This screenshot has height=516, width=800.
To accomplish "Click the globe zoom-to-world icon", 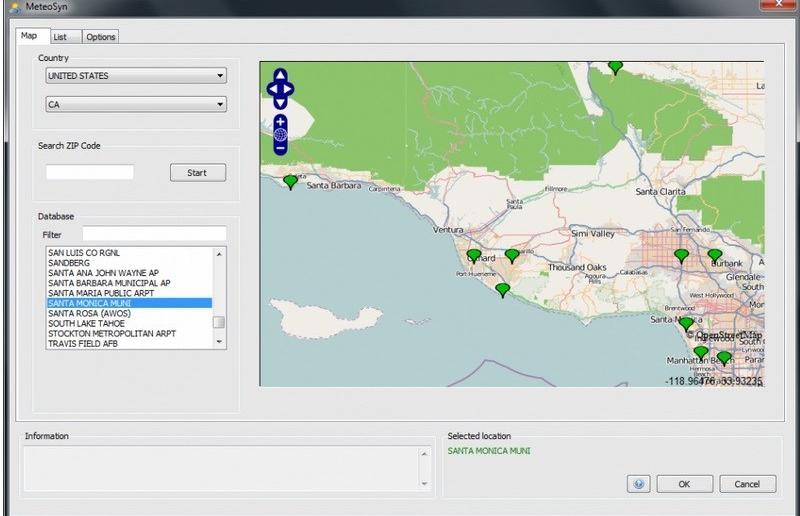I will pos(281,134).
